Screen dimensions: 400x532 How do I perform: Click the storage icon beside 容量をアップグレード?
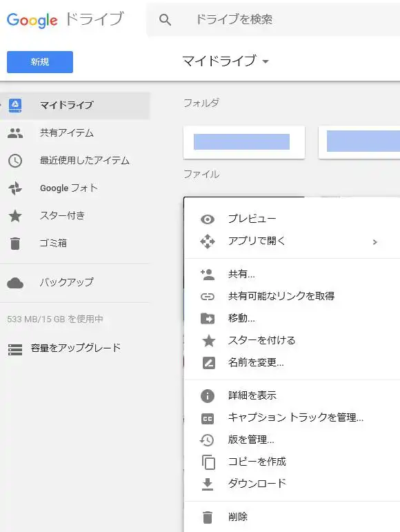pos(15,350)
